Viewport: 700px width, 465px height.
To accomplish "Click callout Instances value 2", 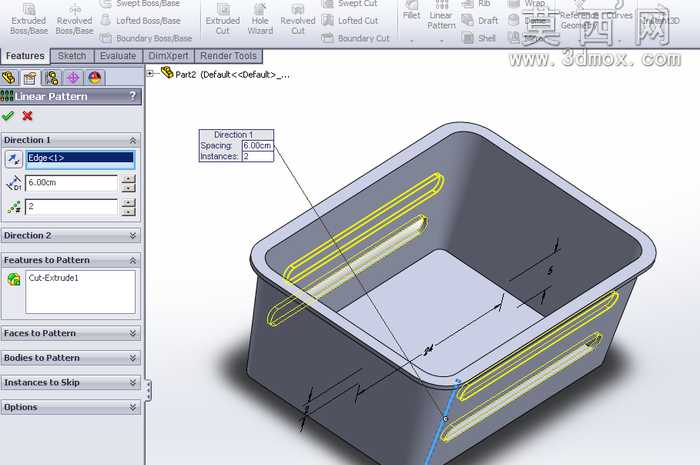I will 258,156.
